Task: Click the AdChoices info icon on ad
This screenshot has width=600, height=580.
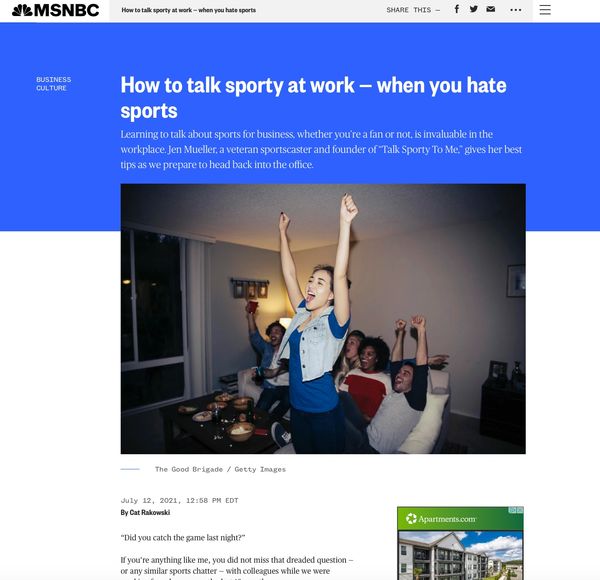Action: coord(513,510)
